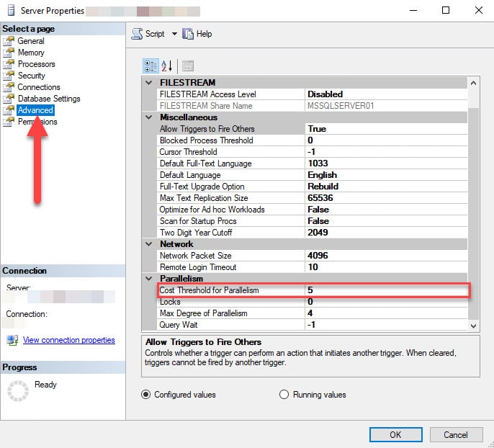Screen dimensions: 494x448
Task: Click the Advanced page icon
Action: pyautogui.click(x=9, y=110)
